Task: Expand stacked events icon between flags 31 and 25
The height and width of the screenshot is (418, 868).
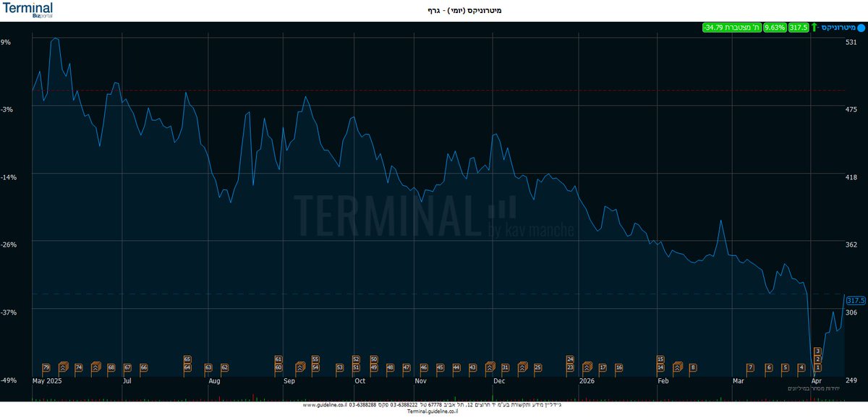Action: tap(522, 367)
